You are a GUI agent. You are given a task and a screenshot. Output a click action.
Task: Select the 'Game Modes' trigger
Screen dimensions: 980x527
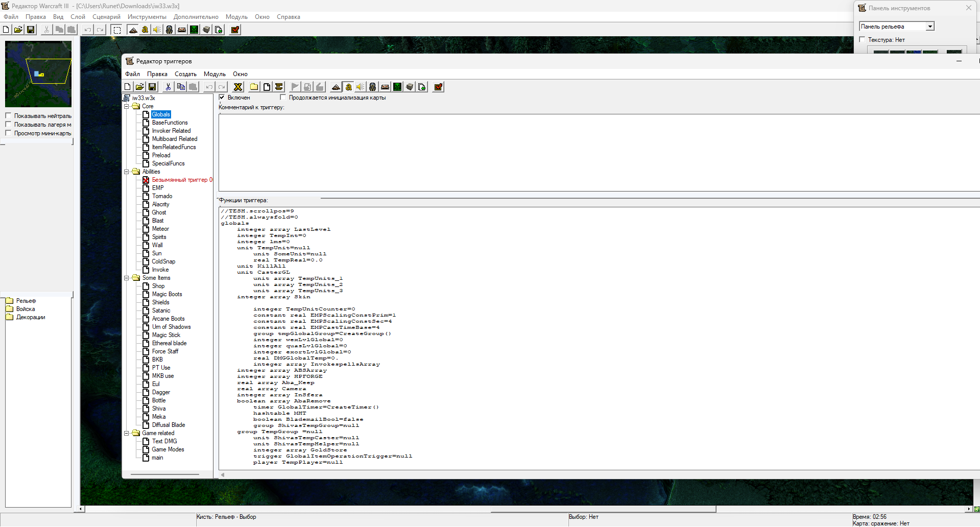point(168,449)
